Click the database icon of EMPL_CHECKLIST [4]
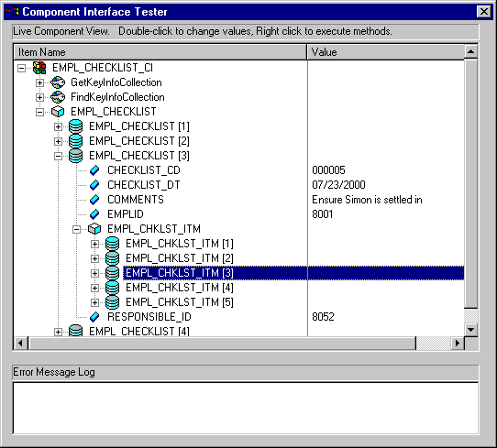The height and width of the screenshot is (448, 497). click(x=76, y=331)
